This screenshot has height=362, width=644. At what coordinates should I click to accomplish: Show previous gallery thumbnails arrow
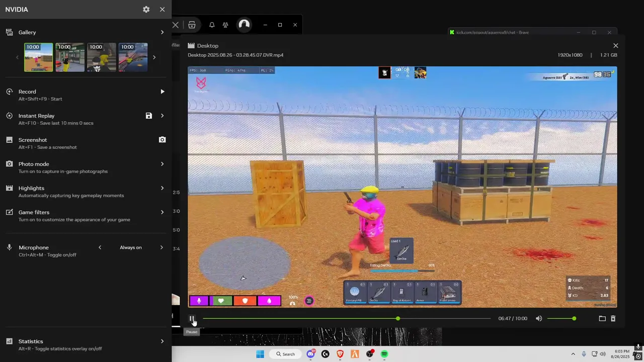point(17,57)
